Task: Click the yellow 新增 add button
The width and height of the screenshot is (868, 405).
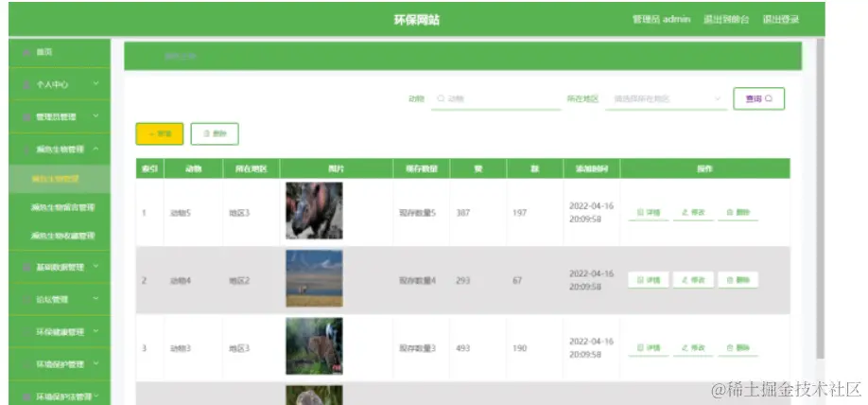Action: tap(160, 134)
